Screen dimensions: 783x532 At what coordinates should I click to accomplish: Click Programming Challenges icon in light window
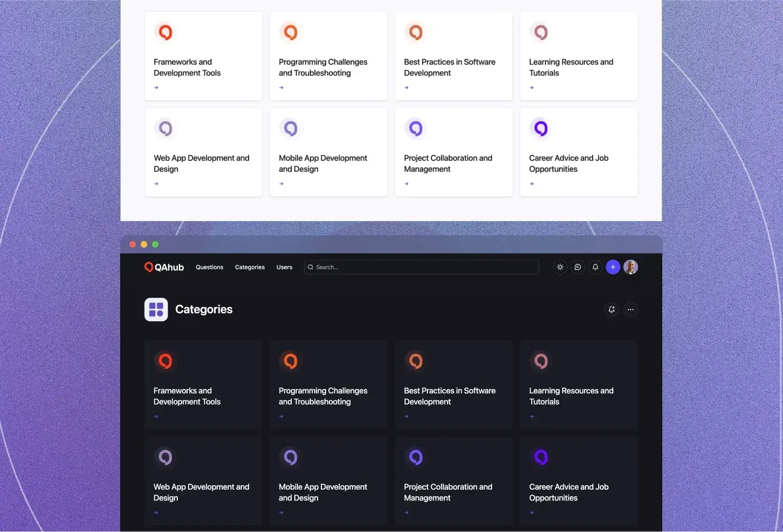pos(290,33)
